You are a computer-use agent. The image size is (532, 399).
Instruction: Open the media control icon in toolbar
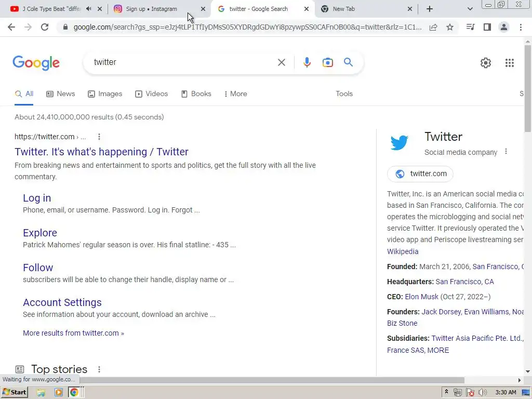[470, 27]
